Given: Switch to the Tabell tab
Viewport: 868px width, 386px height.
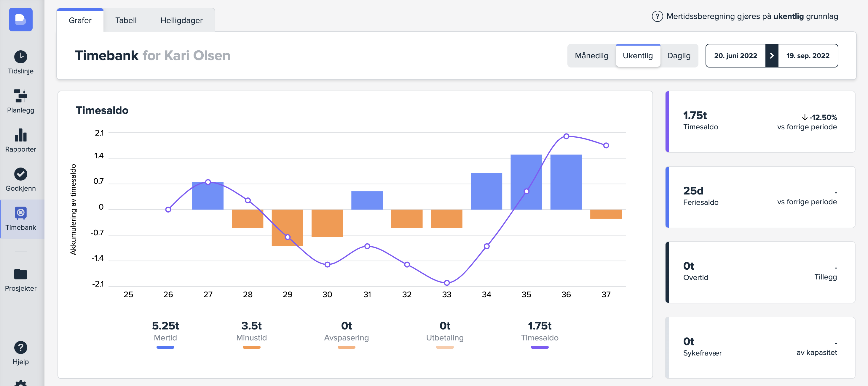Looking at the screenshot, I should pyautogui.click(x=126, y=20).
